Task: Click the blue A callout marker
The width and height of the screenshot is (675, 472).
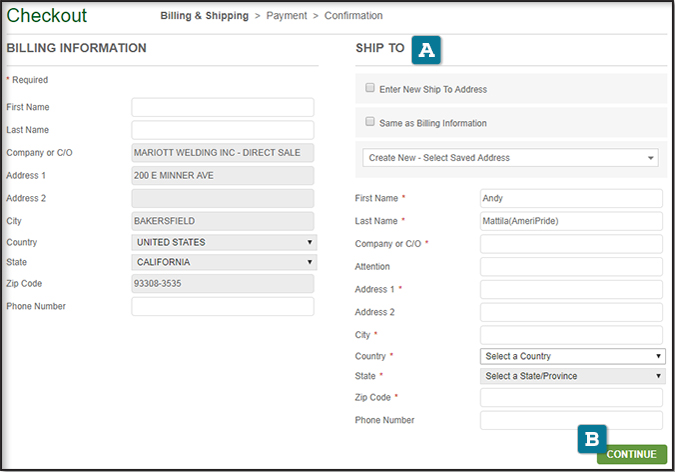Action: (427, 48)
